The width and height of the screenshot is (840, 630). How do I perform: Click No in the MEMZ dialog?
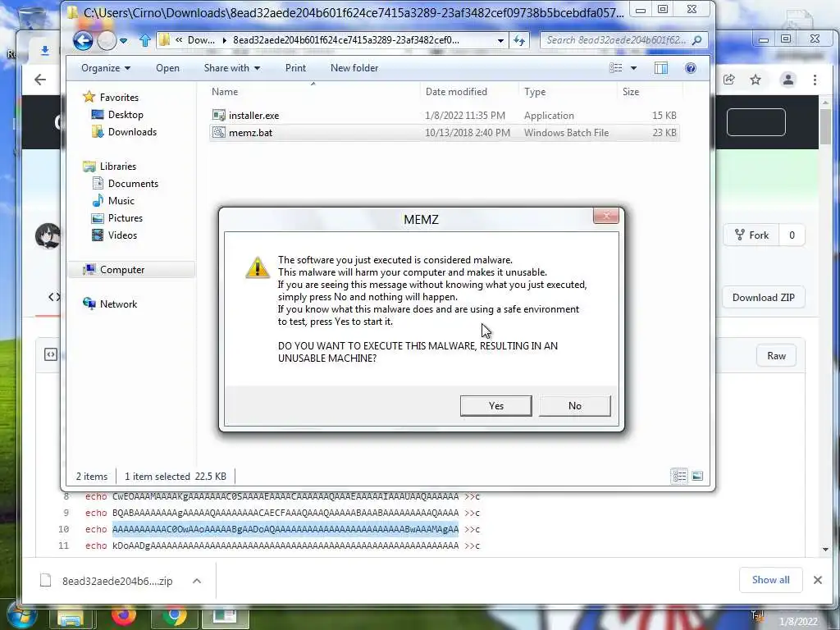tap(574, 405)
